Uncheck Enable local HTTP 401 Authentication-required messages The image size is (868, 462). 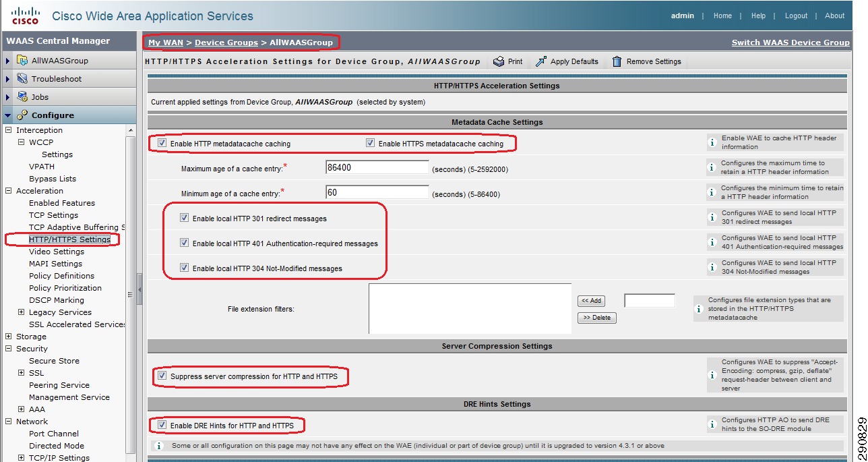pyautogui.click(x=184, y=243)
